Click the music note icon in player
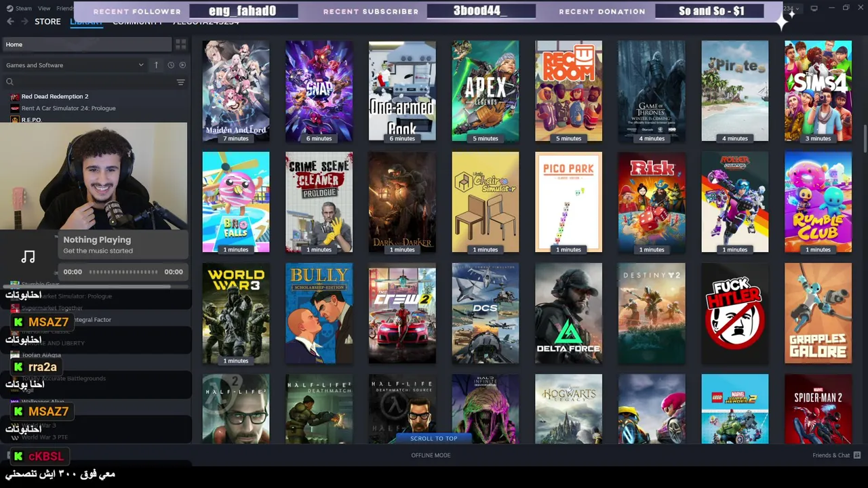 (28, 256)
